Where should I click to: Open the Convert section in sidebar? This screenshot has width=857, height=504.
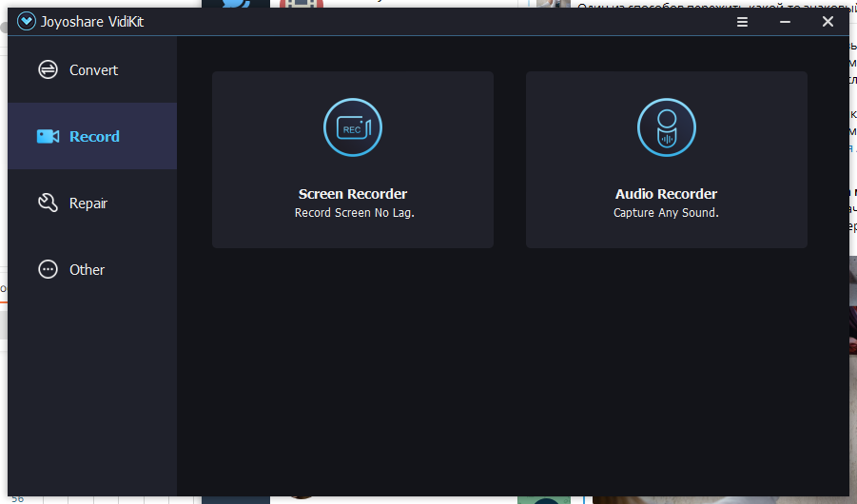(x=92, y=70)
